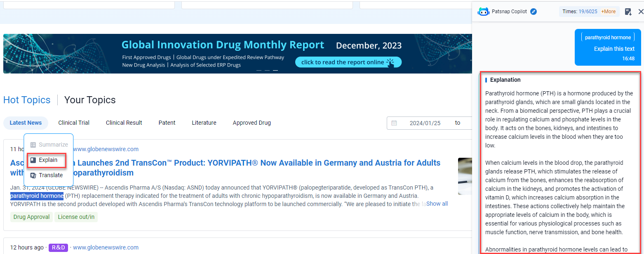This screenshot has width=644, height=254.
Task: Click +More to get extra Copilot uses
Action: [608, 12]
